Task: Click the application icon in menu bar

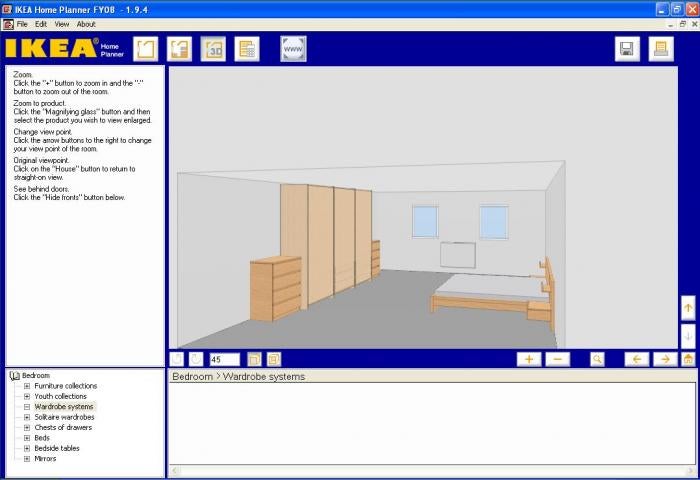Action: coord(8,24)
